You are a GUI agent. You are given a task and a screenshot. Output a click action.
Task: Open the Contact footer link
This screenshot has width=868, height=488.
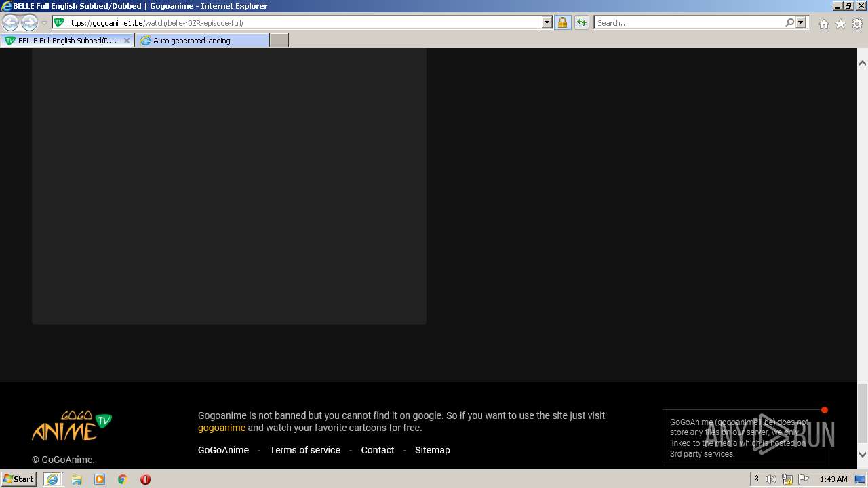378,450
